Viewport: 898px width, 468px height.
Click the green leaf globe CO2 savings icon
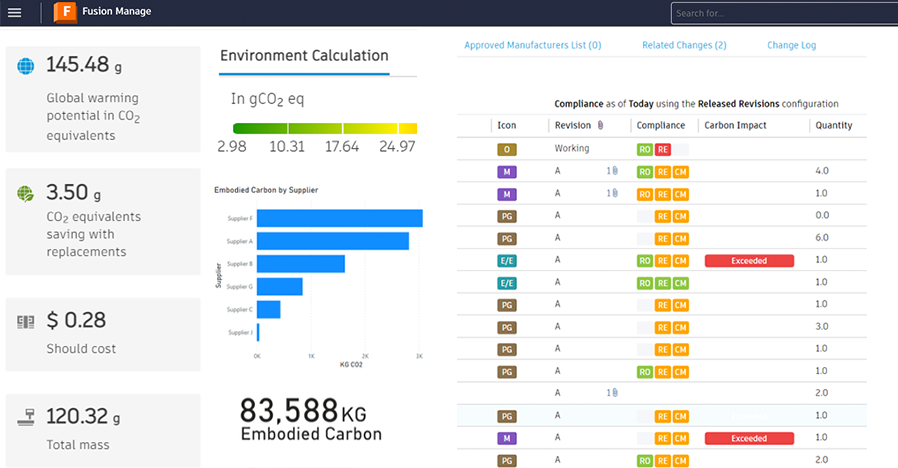[26, 193]
